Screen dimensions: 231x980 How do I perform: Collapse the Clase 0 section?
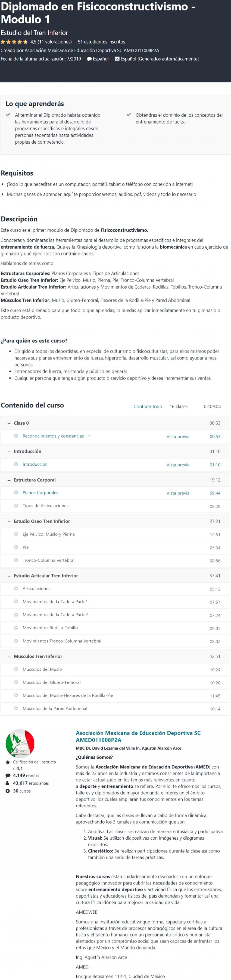pyautogui.click(x=115, y=423)
